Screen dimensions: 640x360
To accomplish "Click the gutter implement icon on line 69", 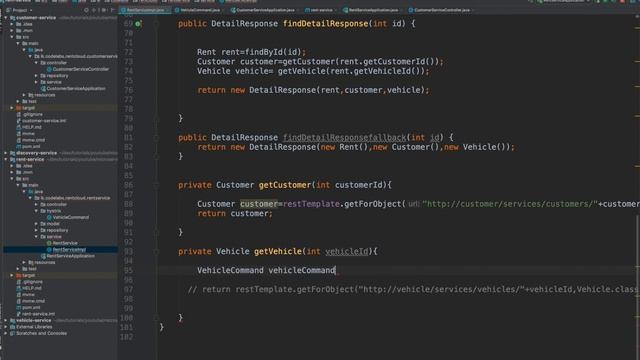I will [138, 24].
